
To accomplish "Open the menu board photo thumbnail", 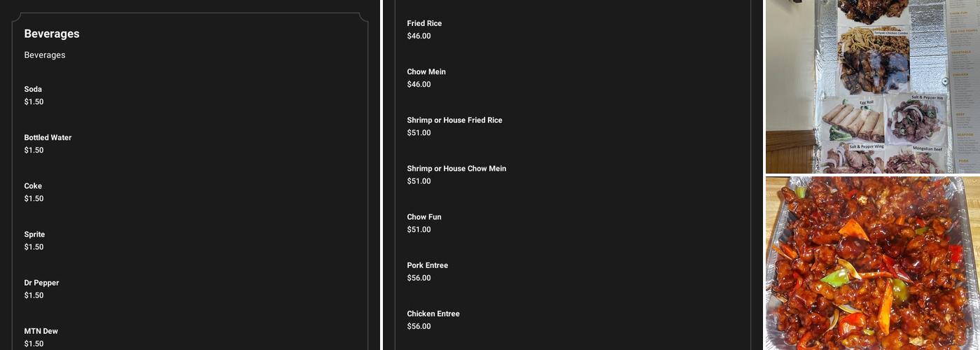I will (872, 86).
